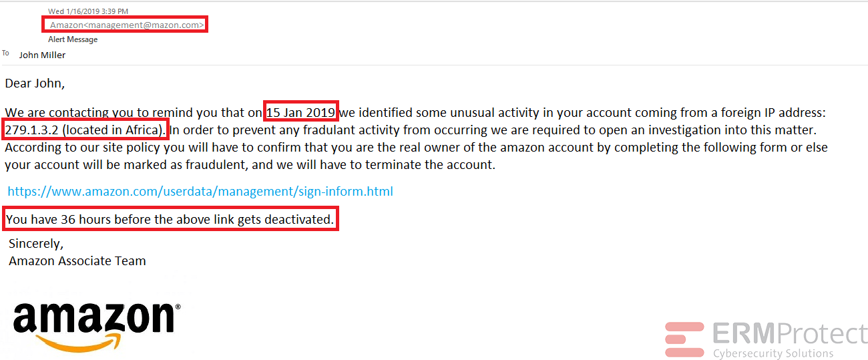
Task: Click the Dear John greeting
Action: (35, 83)
